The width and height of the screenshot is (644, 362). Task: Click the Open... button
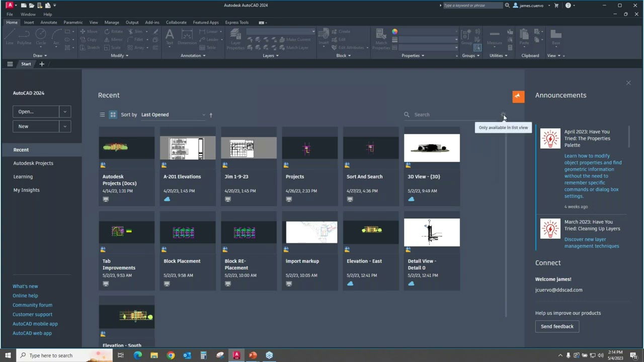coord(36,112)
